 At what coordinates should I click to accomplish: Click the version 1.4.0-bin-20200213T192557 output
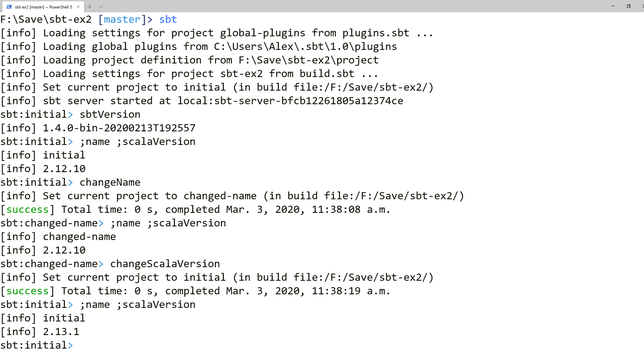pos(118,128)
